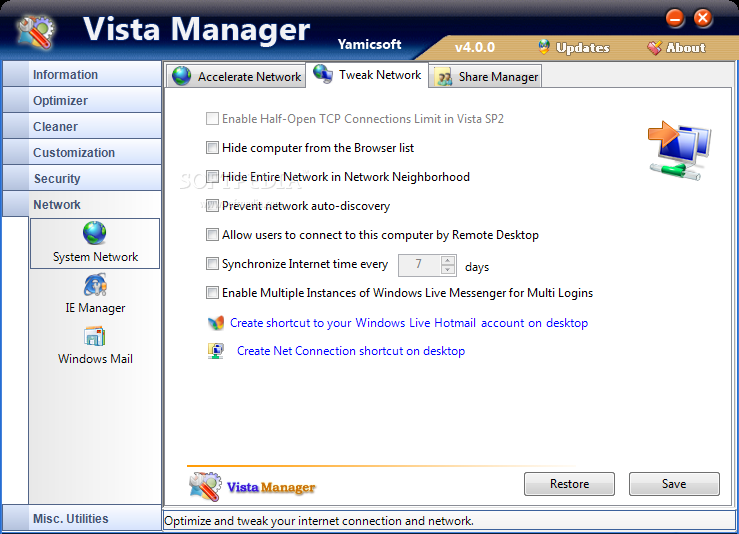The image size is (739, 534).
Task: Toggle Hide Entire Network in Network Neighborhood
Action: (212, 177)
